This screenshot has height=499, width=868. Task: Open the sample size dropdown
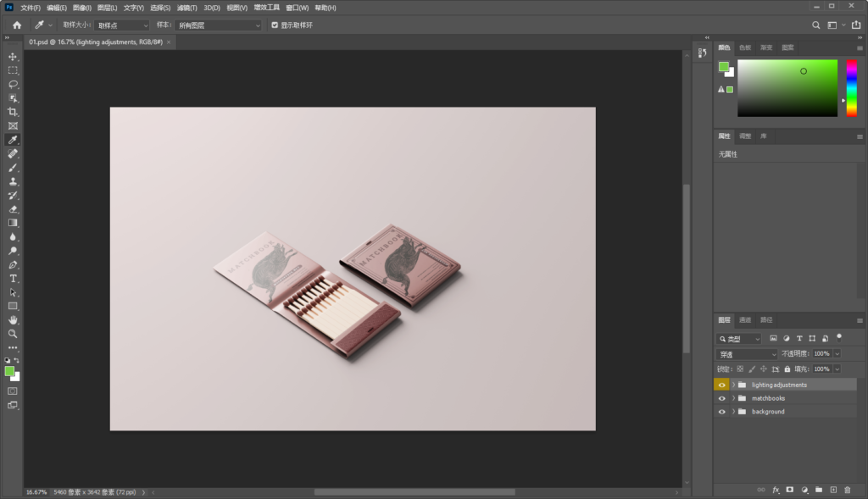122,25
